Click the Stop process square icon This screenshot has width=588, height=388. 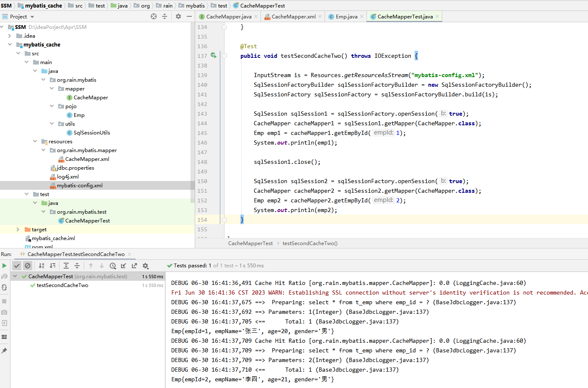[x=4, y=301]
